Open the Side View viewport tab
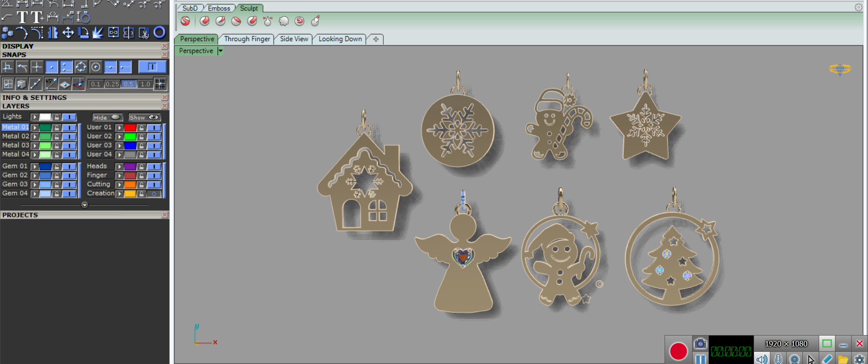The width and height of the screenshot is (868, 364). click(294, 39)
